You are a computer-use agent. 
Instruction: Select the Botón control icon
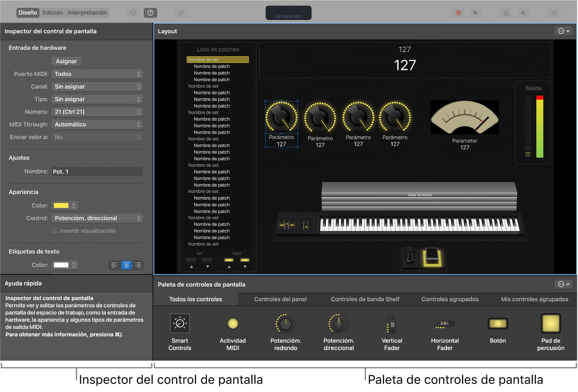(497, 323)
